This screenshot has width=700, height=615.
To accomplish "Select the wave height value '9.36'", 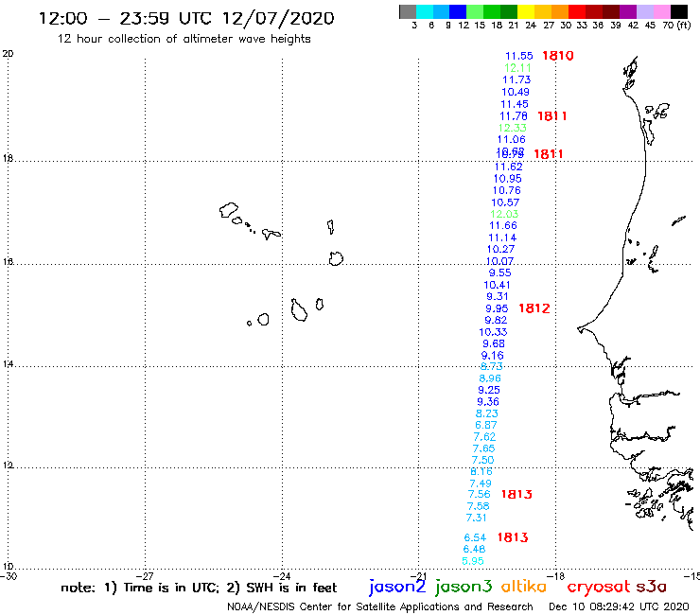I will (x=488, y=402).
